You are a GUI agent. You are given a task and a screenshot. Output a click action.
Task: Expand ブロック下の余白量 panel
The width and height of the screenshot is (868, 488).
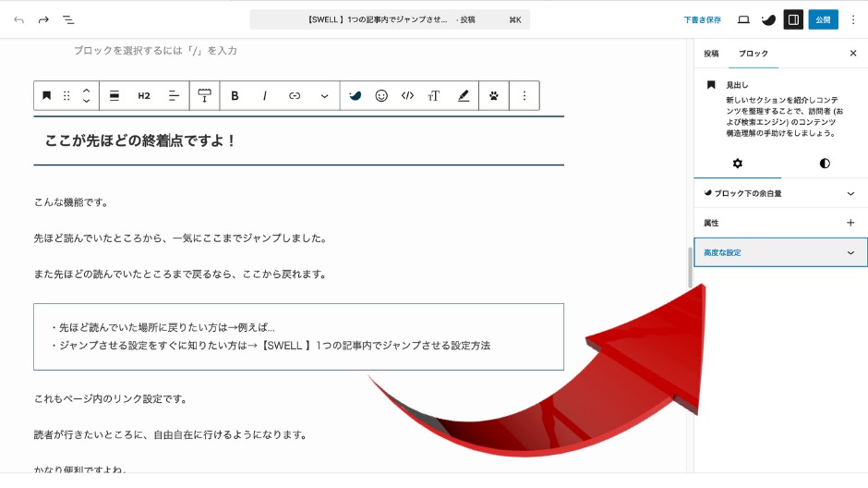(x=781, y=193)
